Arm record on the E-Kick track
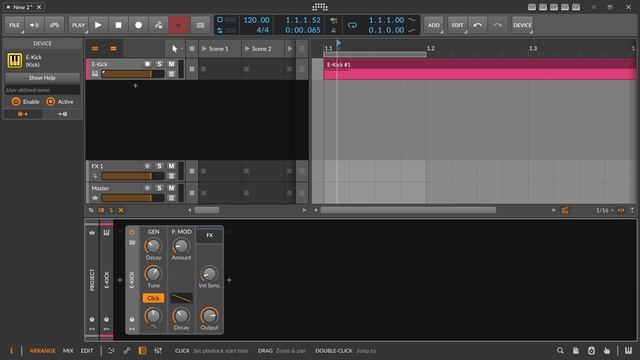 coord(147,64)
